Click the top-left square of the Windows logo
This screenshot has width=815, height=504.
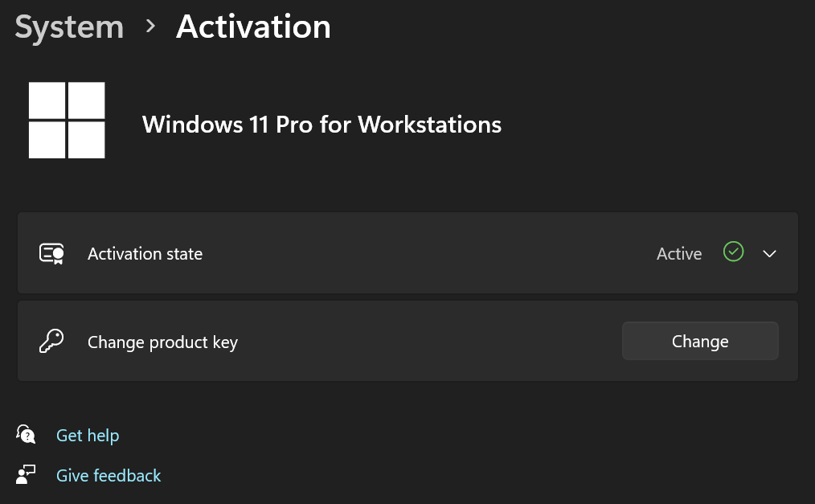[48, 99]
